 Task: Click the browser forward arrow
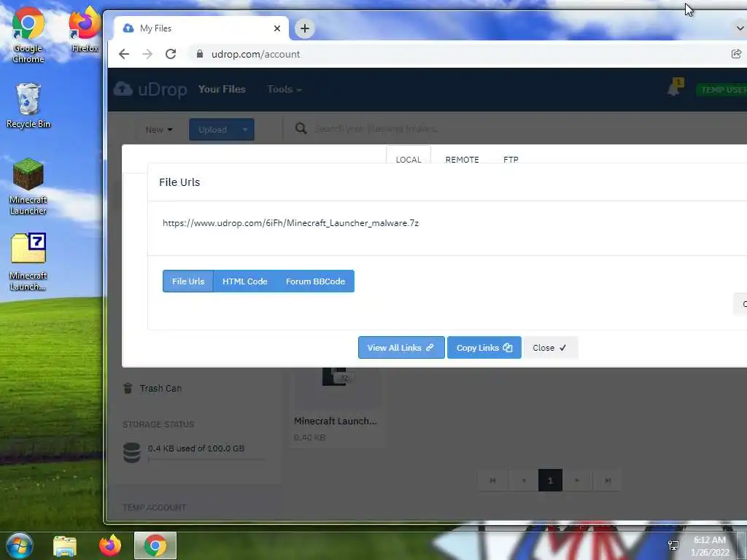(147, 54)
